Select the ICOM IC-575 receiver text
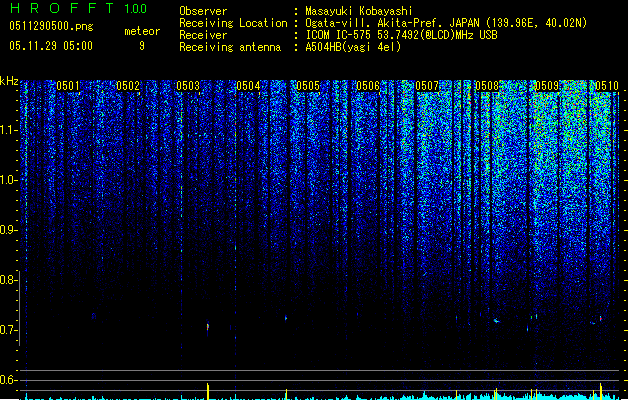This screenshot has height=400, width=629. click(x=402, y=35)
